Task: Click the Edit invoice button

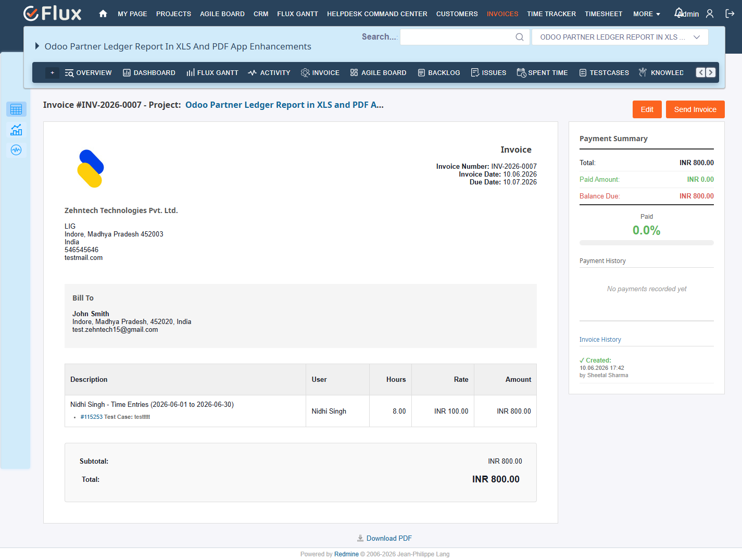Action: click(647, 109)
